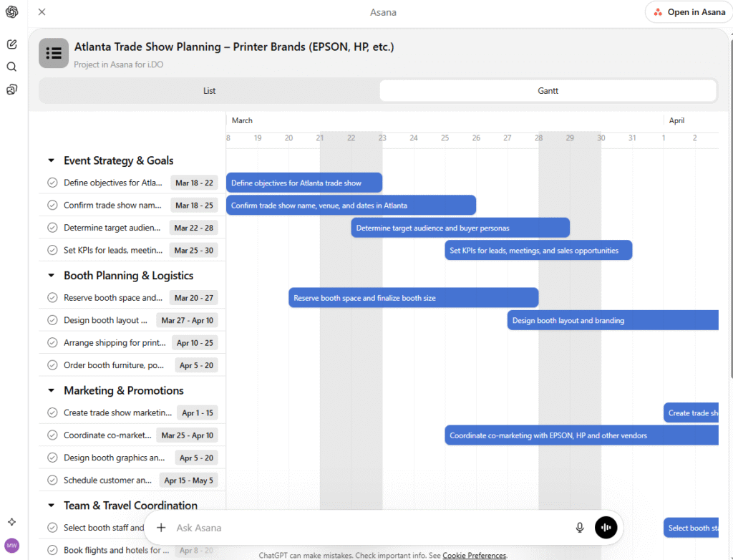Click the project list icon beside the title
Viewport: 733px width, 560px height.
coord(54,53)
